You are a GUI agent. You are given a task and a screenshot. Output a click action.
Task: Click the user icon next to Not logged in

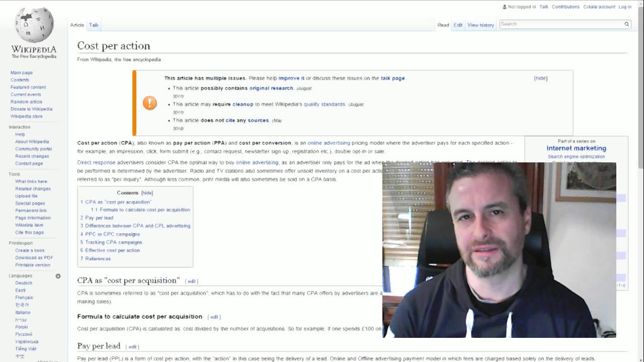(x=505, y=7)
